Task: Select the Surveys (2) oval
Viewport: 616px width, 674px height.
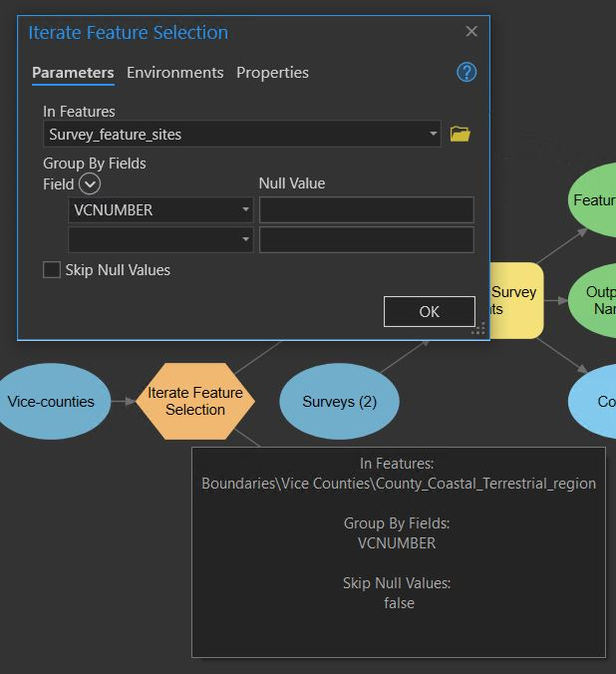Action: pos(339,402)
